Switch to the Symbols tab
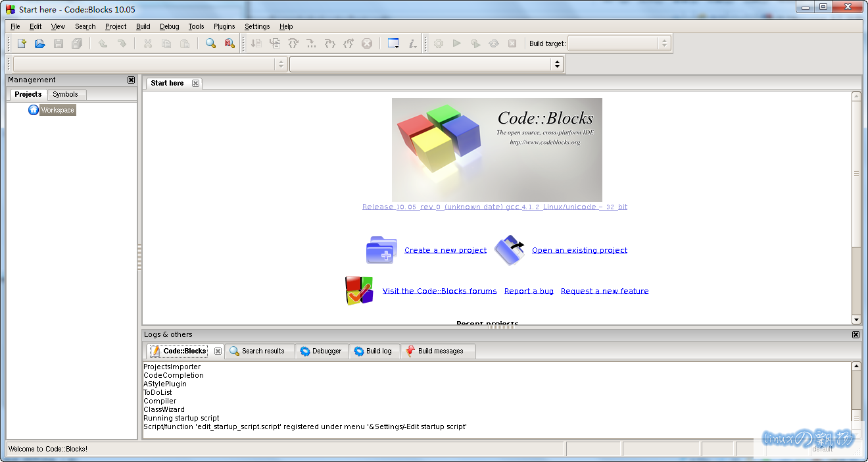 pos(65,94)
